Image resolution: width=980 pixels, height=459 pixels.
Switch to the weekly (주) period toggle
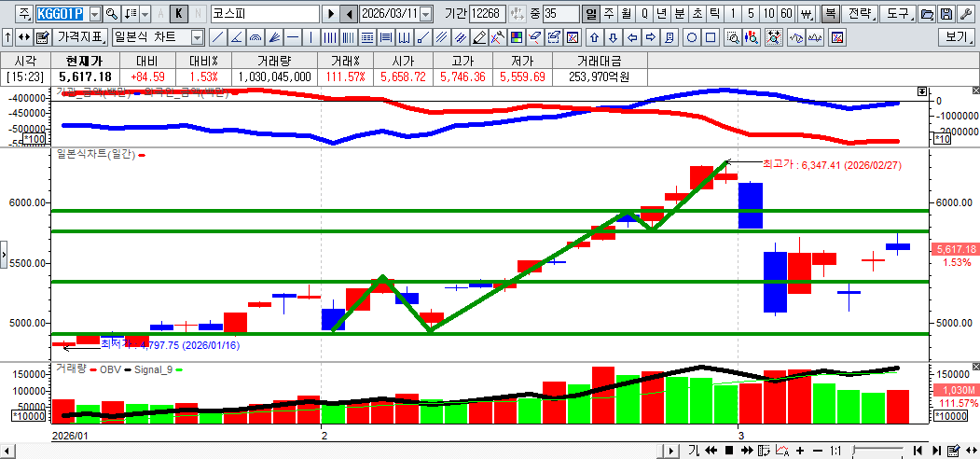(x=608, y=14)
